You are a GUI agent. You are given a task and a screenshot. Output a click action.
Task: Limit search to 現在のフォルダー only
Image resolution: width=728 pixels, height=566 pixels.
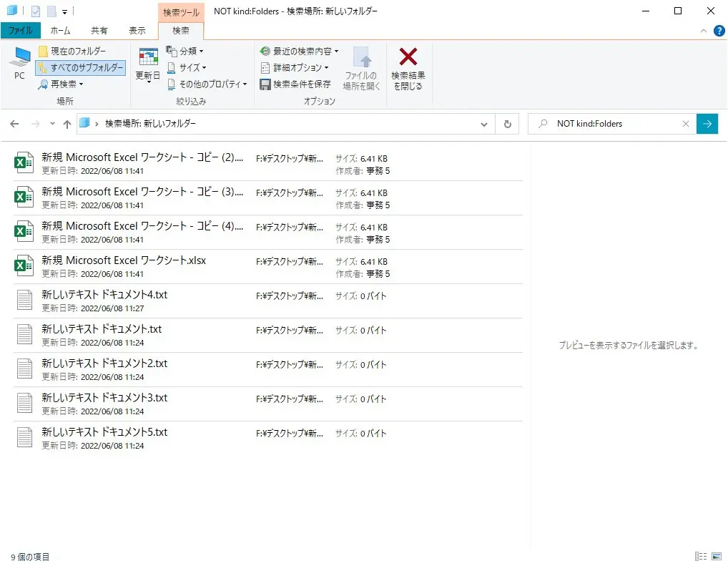(x=79, y=51)
